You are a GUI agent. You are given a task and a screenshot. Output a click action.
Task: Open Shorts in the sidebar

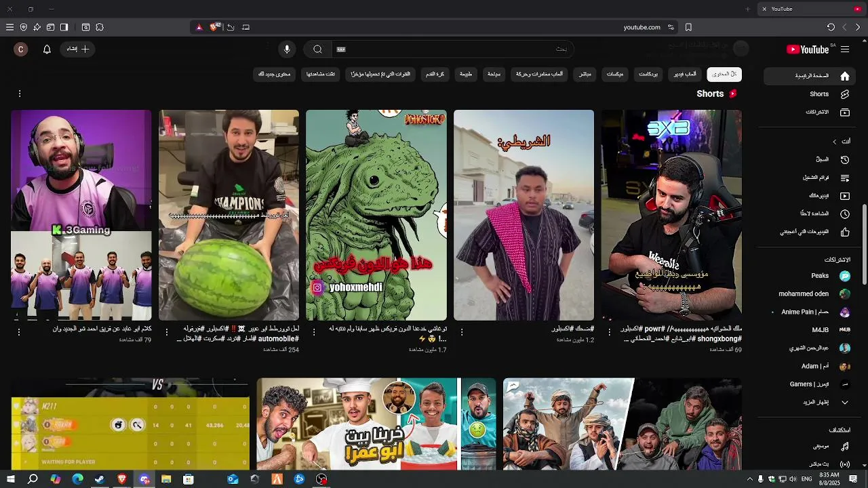click(x=808, y=94)
